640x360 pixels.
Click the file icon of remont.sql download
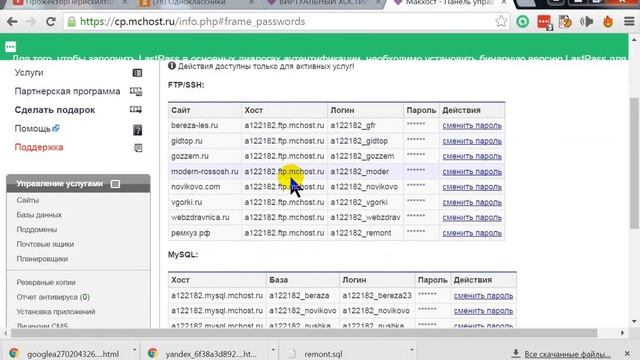291,353
